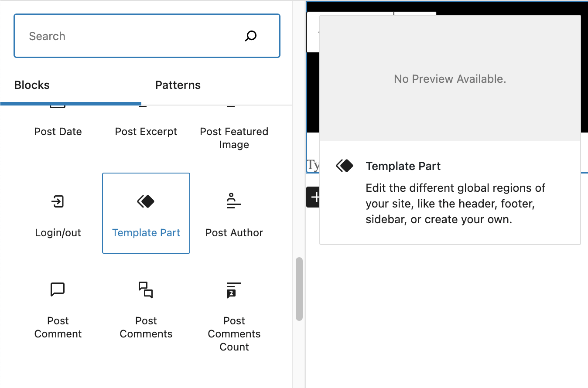Click the Login/out label text
The image size is (588, 388).
coord(58,232)
